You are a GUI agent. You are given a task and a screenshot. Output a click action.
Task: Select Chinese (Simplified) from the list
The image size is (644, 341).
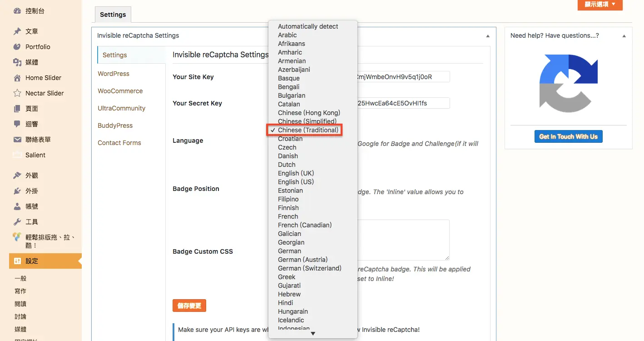307,121
